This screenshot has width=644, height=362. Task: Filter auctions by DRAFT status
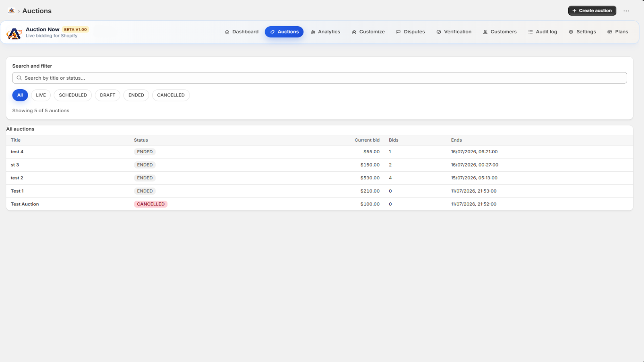[x=107, y=95]
